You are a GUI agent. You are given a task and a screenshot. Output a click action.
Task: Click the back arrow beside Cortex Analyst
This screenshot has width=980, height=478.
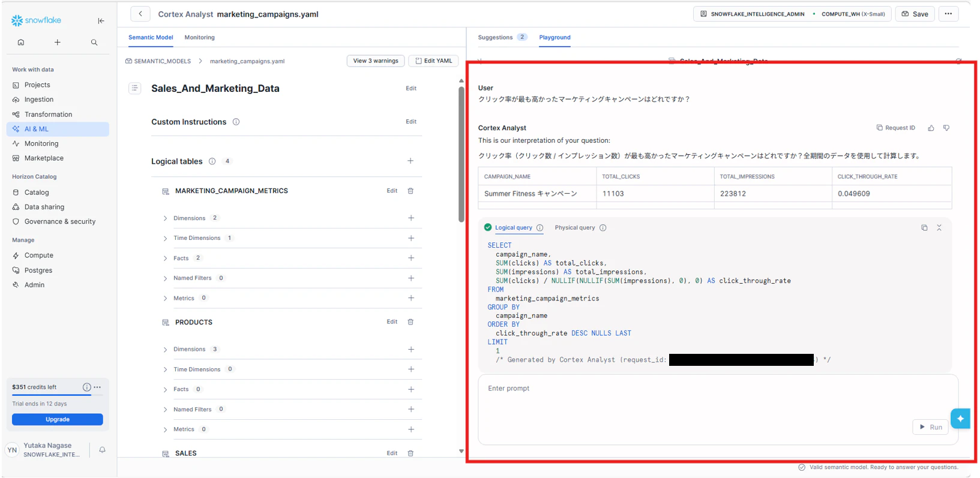tap(140, 14)
